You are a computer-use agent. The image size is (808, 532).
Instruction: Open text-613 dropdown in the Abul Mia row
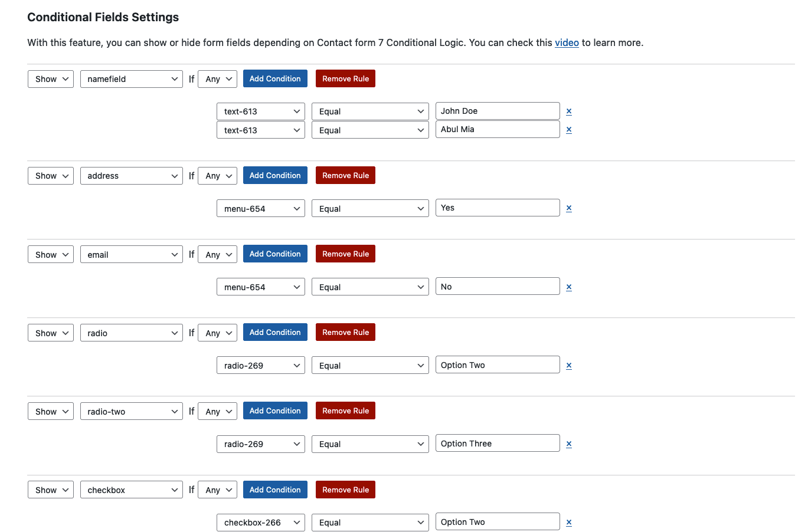pyautogui.click(x=261, y=130)
